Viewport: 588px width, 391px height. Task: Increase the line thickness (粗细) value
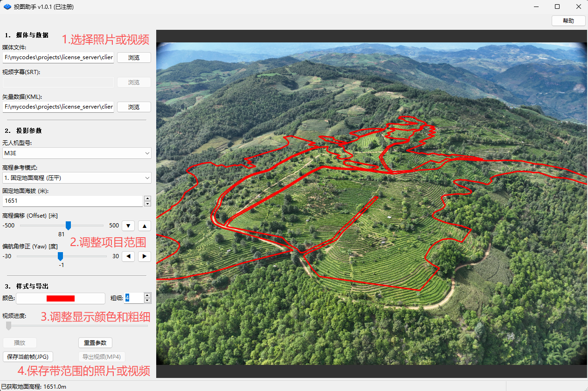(148, 295)
